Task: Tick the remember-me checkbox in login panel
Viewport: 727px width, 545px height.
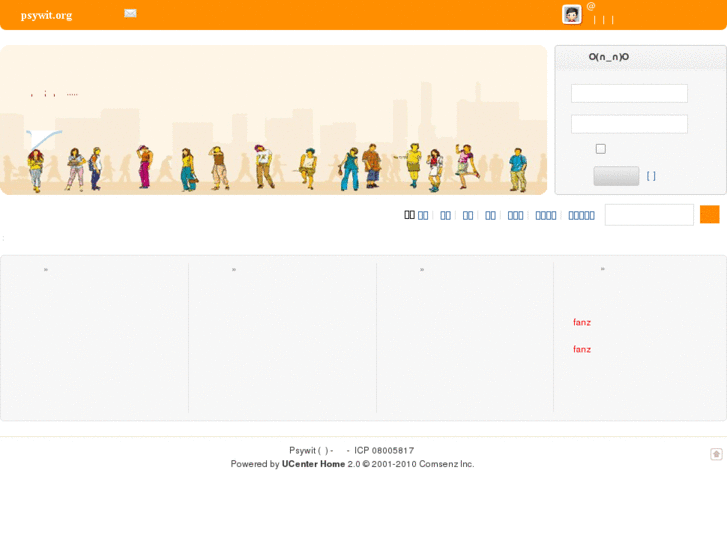Action: 600,149
